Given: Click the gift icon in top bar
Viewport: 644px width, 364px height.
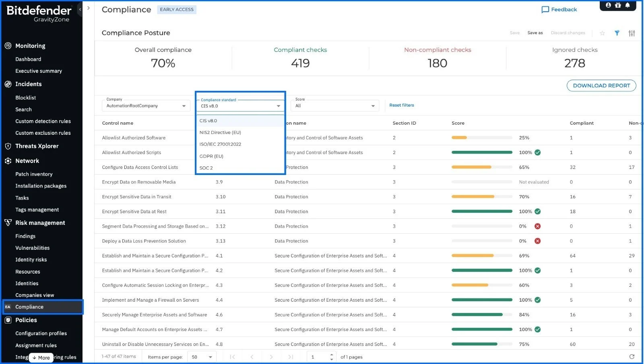Looking at the screenshot, I should (x=618, y=5).
